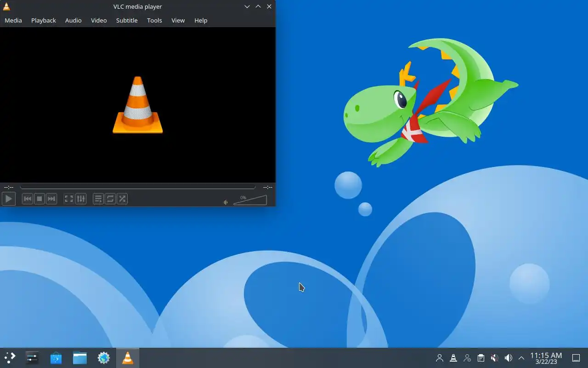Click the VLC video display area cone
The height and width of the screenshot is (368, 588).
(138, 105)
